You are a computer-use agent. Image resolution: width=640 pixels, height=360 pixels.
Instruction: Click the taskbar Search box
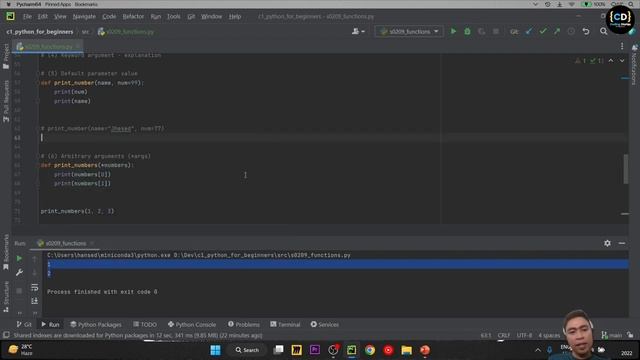[247, 350]
